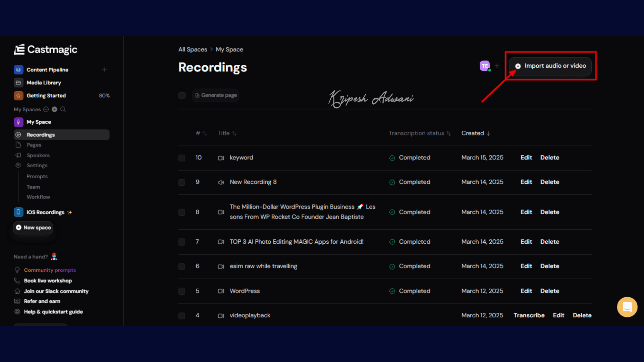
Task: Open Pages in the sidebar
Action: (34, 145)
